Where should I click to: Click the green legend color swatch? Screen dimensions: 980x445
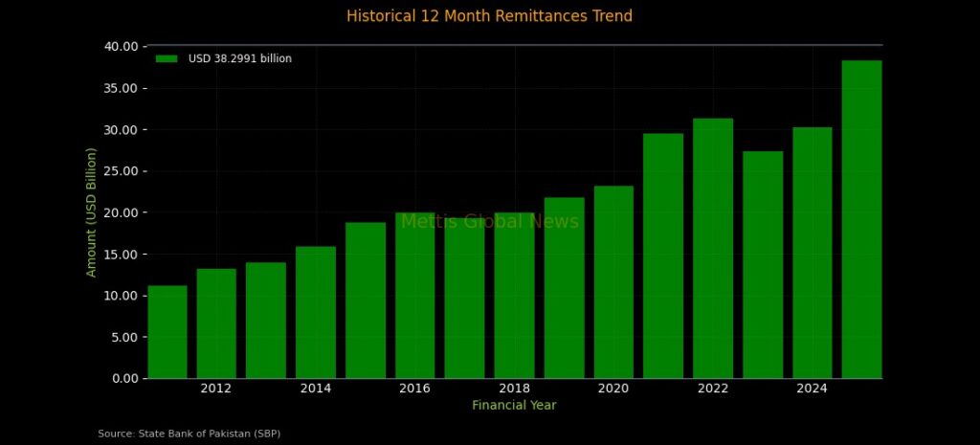point(167,59)
